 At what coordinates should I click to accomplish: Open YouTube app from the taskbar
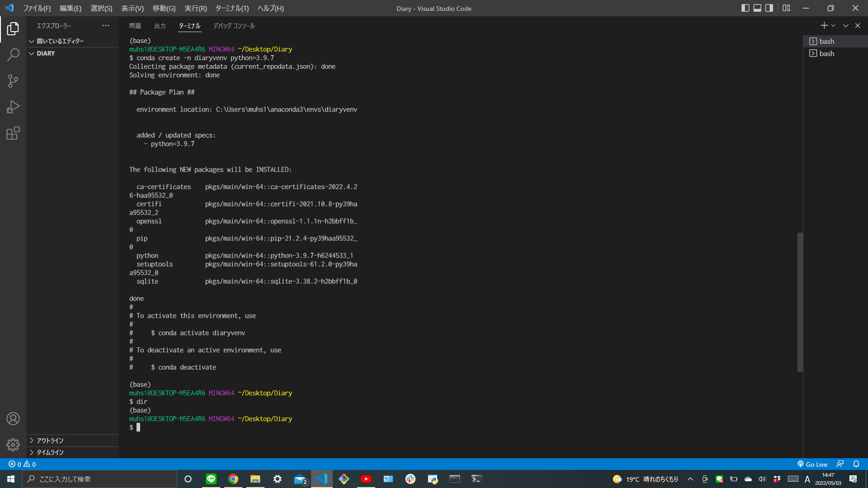366,479
